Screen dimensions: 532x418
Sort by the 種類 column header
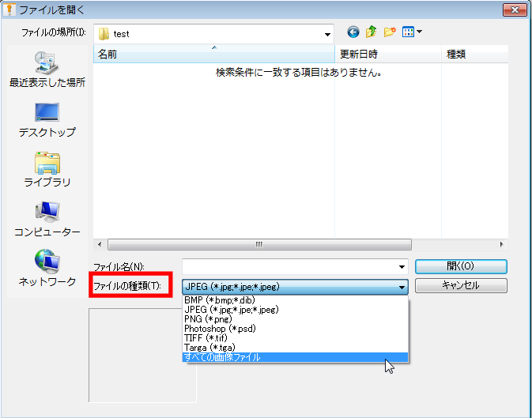(x=475, y=55)
